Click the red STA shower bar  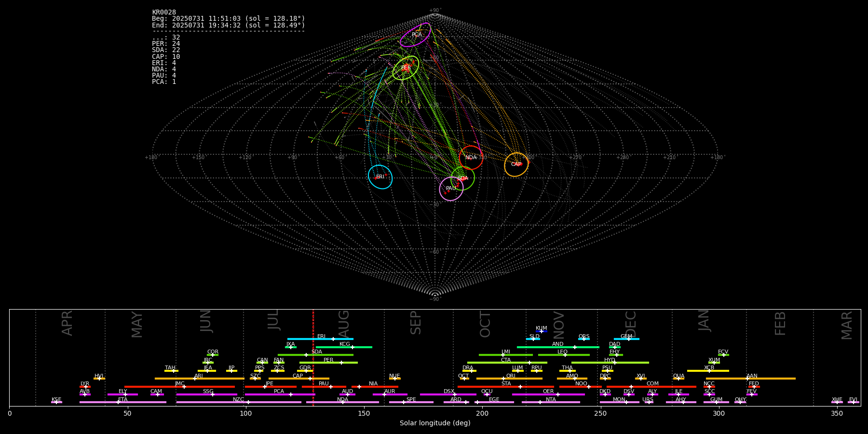[x=506, y=387]
